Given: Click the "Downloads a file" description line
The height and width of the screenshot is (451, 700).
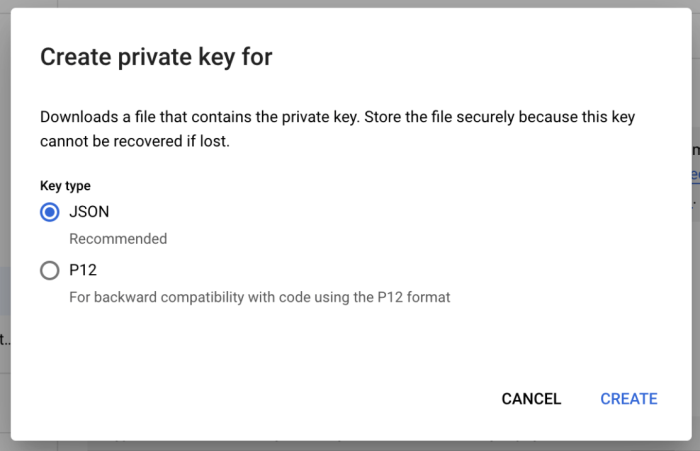Looking at the screenshot, I should (337, 117).
